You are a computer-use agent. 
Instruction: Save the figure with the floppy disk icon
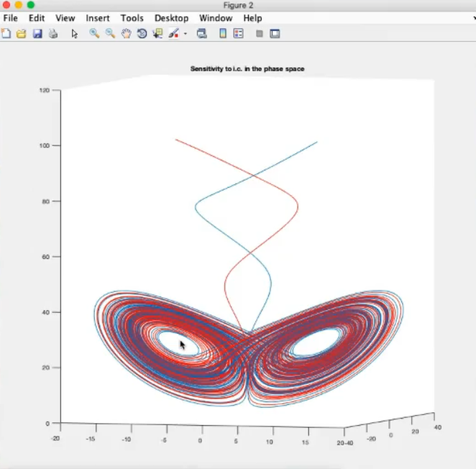[x=37, y=33]
